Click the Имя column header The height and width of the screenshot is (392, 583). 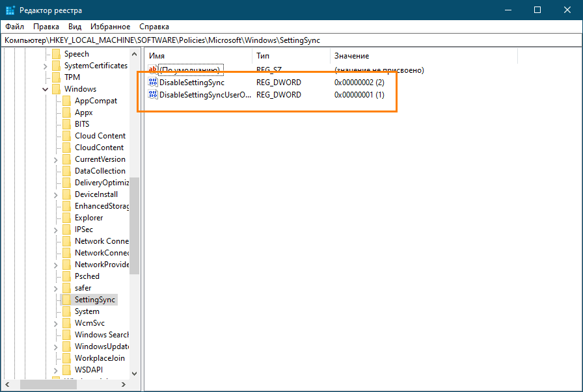point(157,56)
